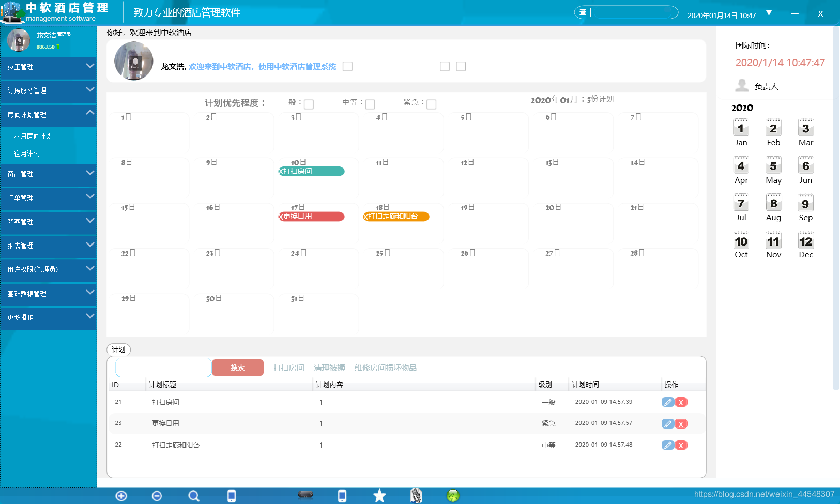Click the 清理被褥 quick filter link
The image size is (840, 504).
pyautogui.click(x=329, y=368)
